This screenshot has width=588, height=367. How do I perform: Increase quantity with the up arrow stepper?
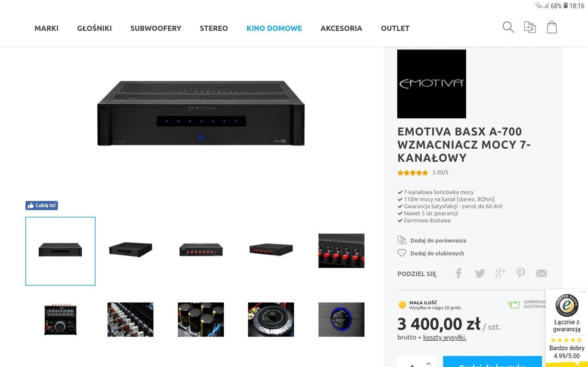coord(428,363)
